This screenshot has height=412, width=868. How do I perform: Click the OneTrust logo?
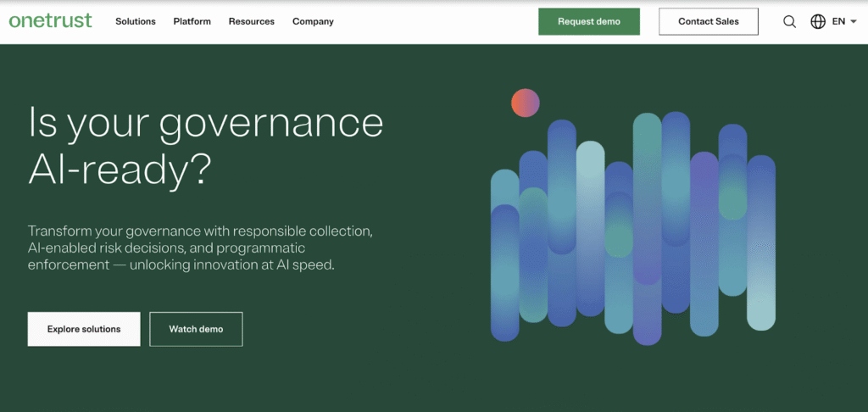50,21
